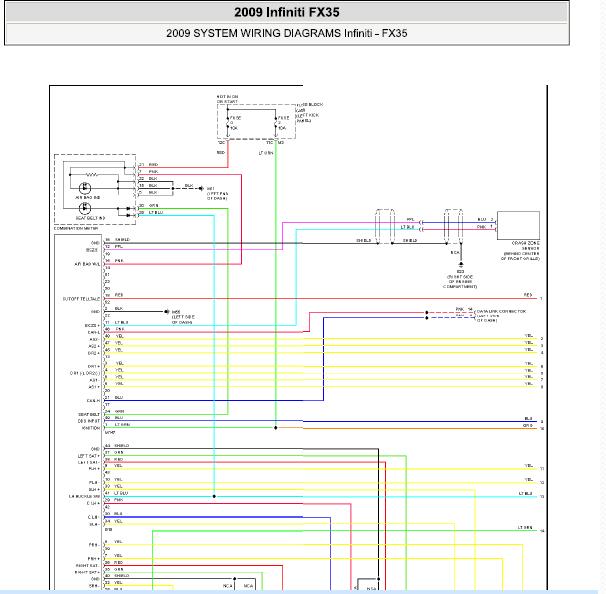The height and width of the screenshot is (594, 606).
Task: Click the 'DATA LINK CONNECTOR' label
Action: pos(501,311)
